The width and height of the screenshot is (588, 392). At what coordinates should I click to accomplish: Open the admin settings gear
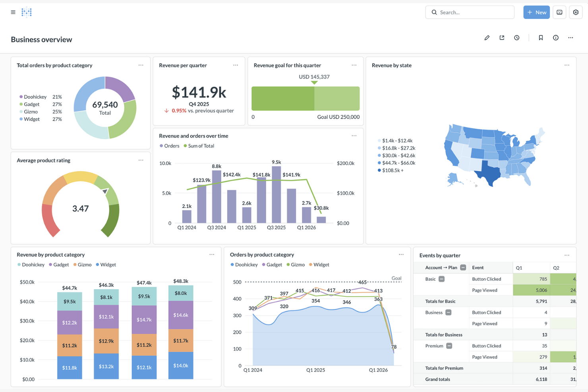[x=575, y=12]
